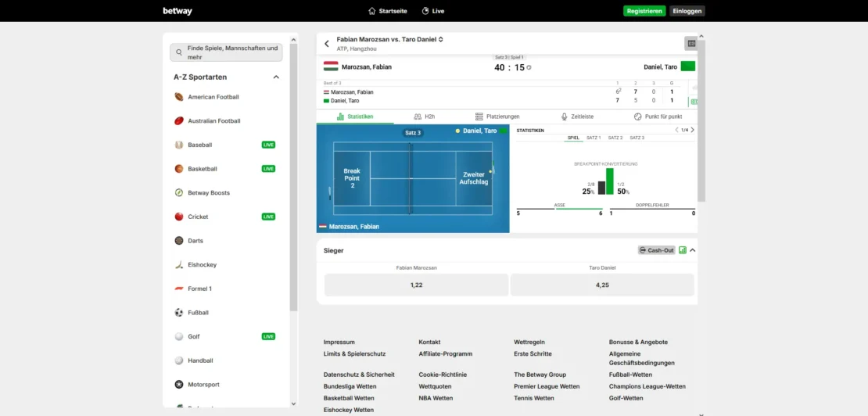Open the Kontakt link
The image size is (868, 416).
pos(429,342)
